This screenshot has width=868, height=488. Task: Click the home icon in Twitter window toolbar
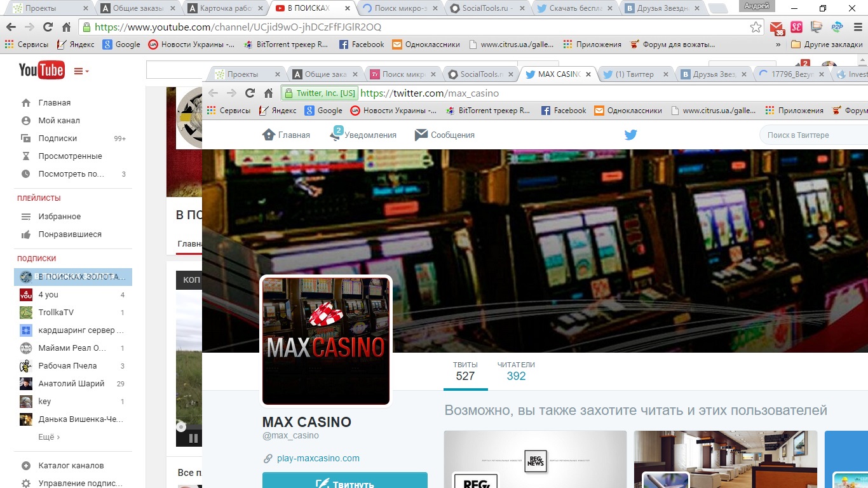[268, 93]
